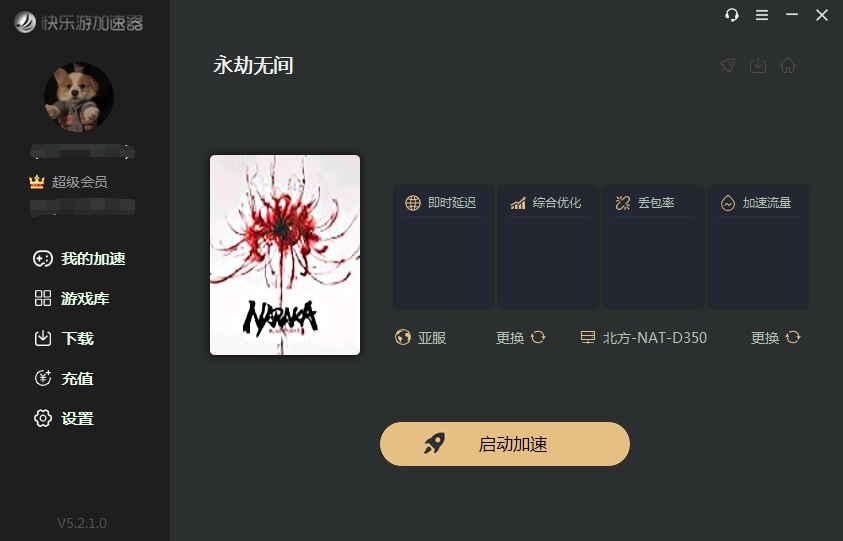Go to 下载 section

coord(64,338)
